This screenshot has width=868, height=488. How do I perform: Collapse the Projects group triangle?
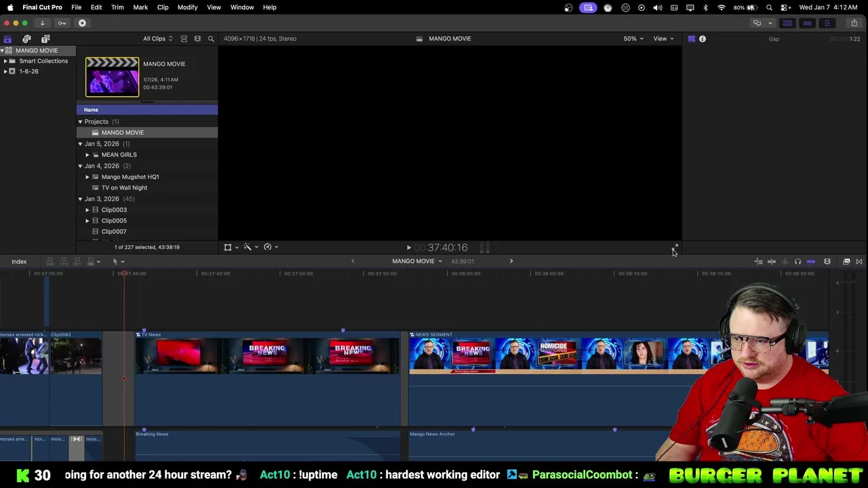[80, 122]
